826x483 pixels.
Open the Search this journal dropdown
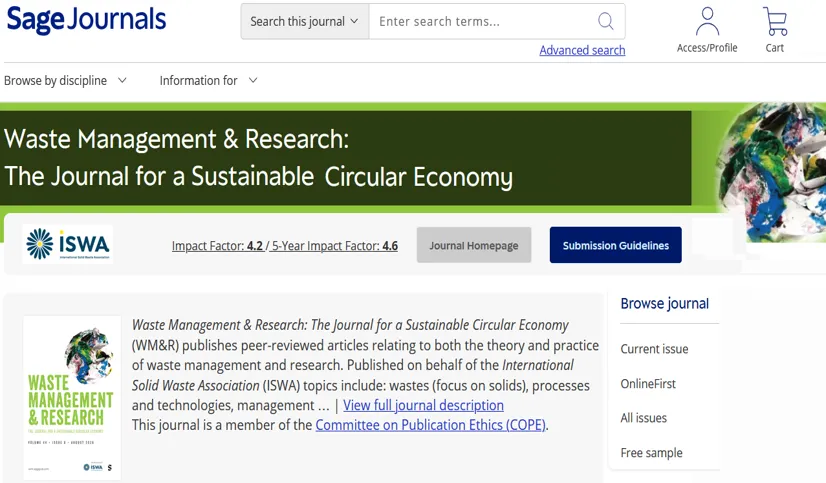coord(304,22)
